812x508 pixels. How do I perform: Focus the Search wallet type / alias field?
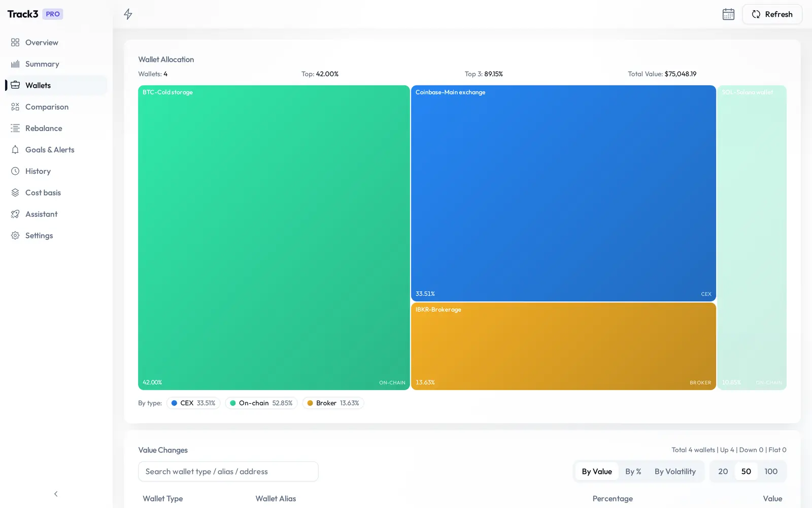pos(228,471)
